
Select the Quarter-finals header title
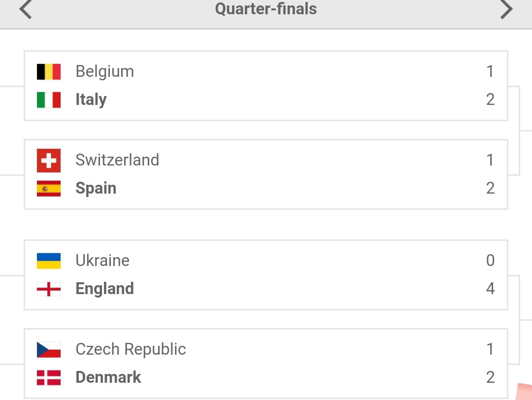point(266,9)
